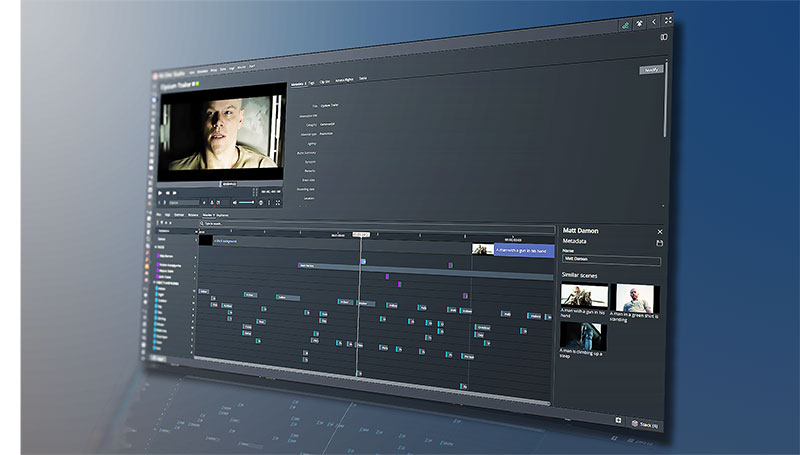Click the Name field containing Matt Damon

click(610, 260)
